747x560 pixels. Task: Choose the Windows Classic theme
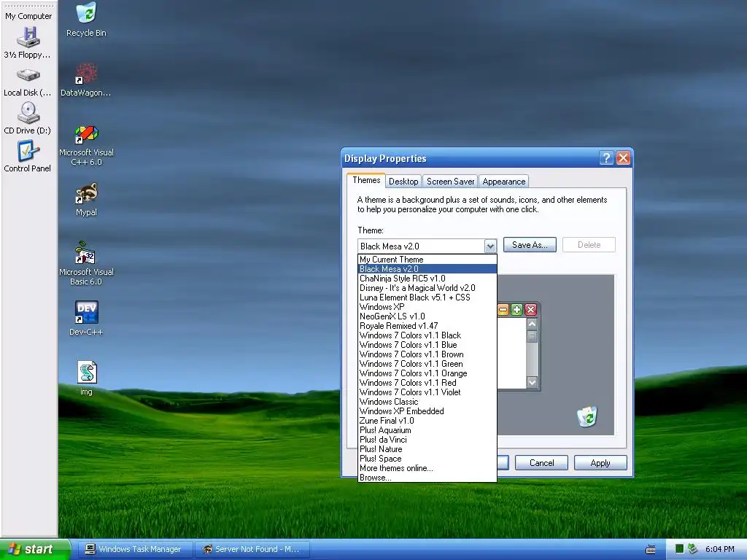pyautogui.click(x=427, y=402)
